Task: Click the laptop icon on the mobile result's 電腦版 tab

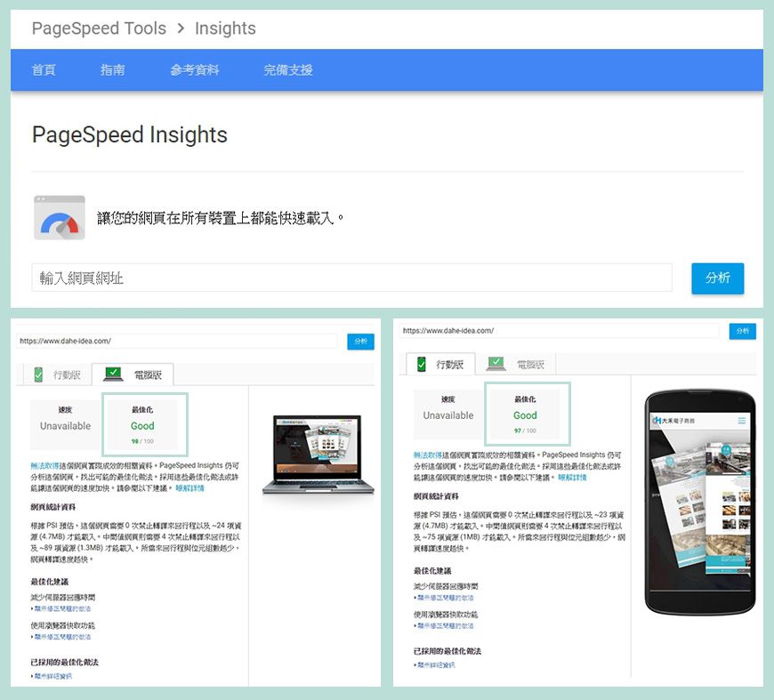Action: (496, 364)
